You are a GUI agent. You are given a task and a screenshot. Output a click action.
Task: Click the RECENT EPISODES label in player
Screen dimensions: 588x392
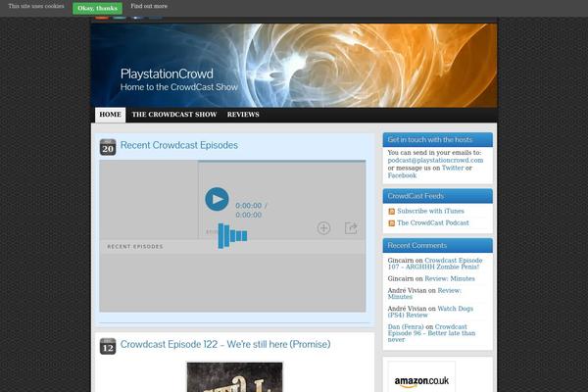coord(135,246)
